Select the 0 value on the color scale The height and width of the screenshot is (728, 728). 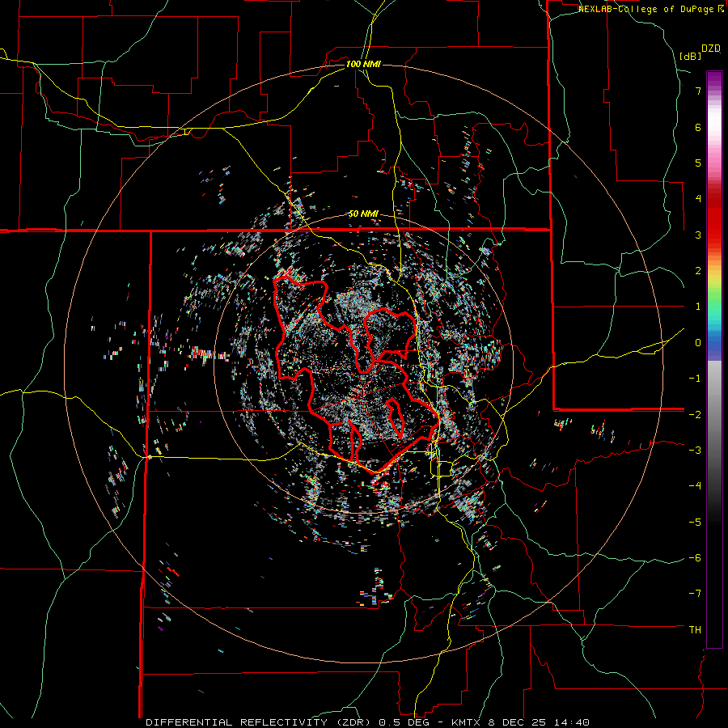click(698, 343)
